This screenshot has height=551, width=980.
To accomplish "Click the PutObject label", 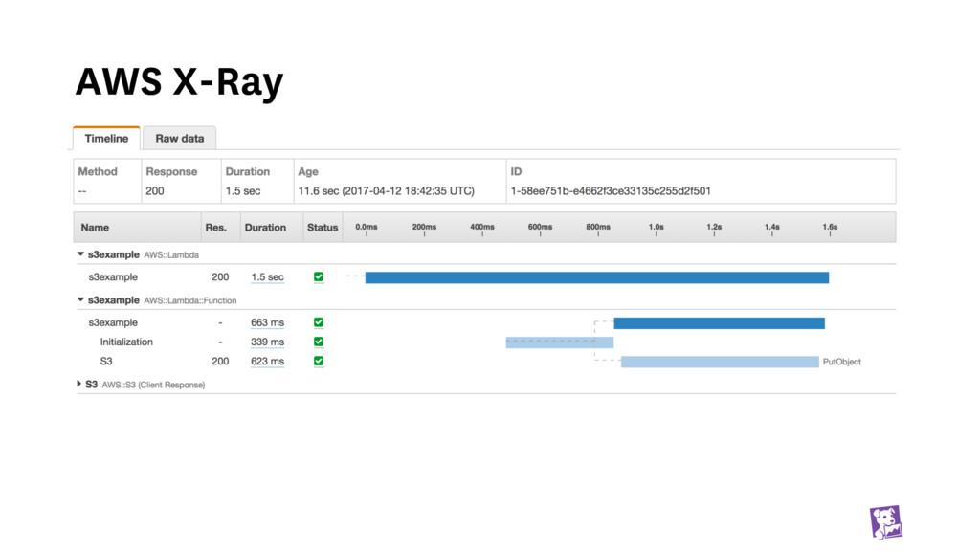I will 842,362.
